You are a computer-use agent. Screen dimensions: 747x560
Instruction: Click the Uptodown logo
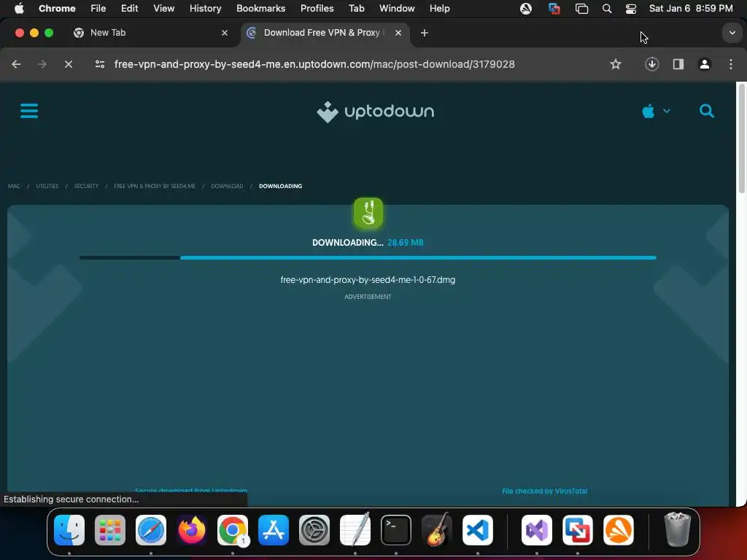click(376, 112)
